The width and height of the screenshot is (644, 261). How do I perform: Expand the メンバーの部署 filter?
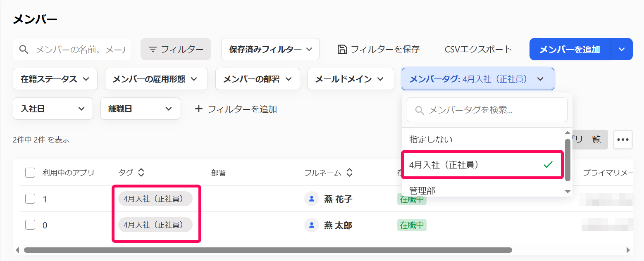[258, 79]
